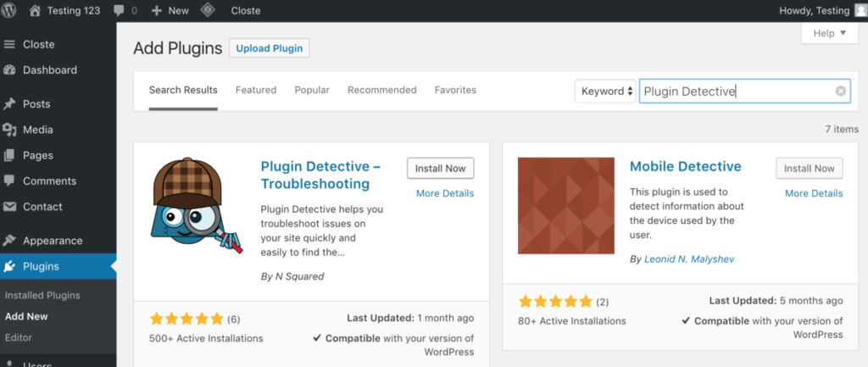The image size is (868, 367).
Task: Click the Howdy, Testing account menu
Action: point(823,10)
